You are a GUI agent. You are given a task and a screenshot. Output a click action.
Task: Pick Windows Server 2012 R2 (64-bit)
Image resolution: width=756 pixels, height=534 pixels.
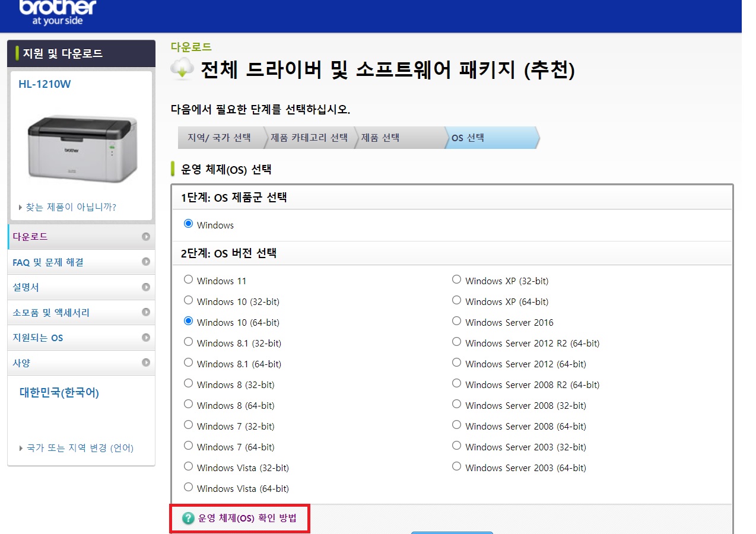(456, 342)
